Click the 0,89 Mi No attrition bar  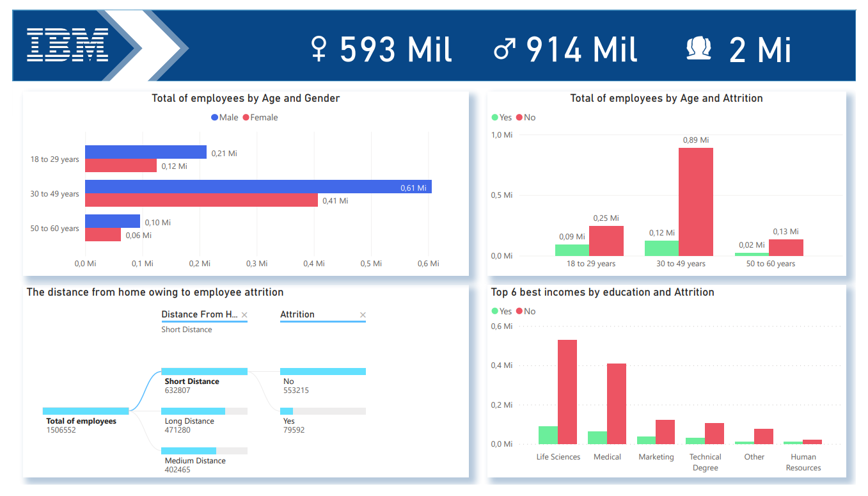tap(696, 202)
